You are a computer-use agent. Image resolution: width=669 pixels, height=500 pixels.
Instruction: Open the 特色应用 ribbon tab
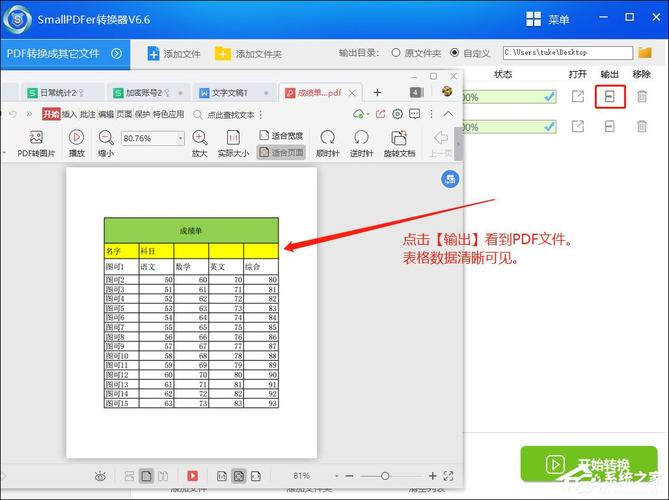[x=169, y=114]
